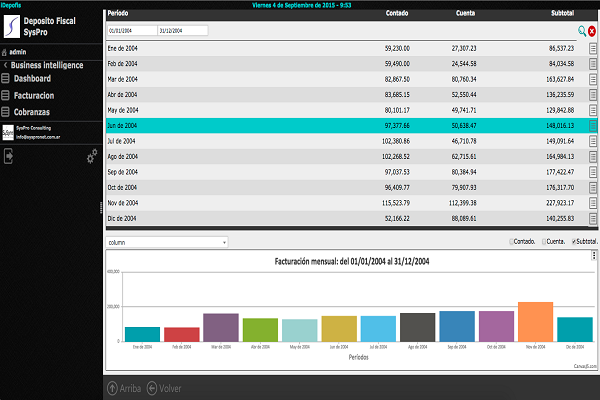The image size is (600, 400).
Task: Open detail icon for Ago de 2004
Action: [x=593, y=157]
